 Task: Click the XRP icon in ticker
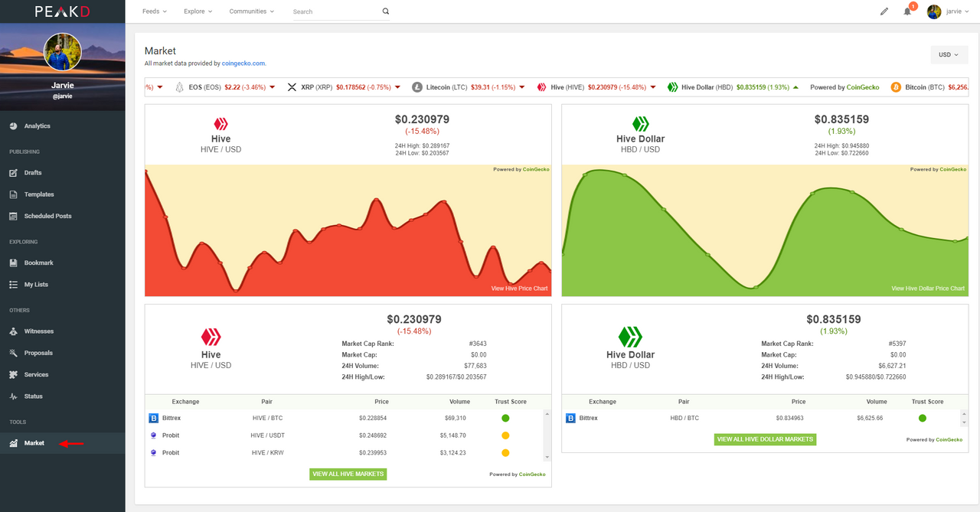click(x=292, y=87)
